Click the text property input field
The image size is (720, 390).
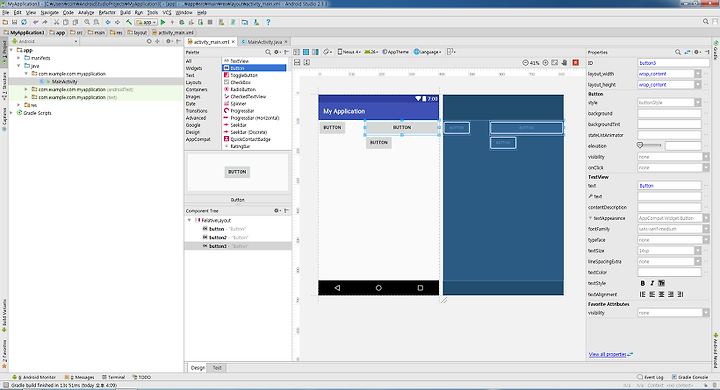click(x=669, y=186)
